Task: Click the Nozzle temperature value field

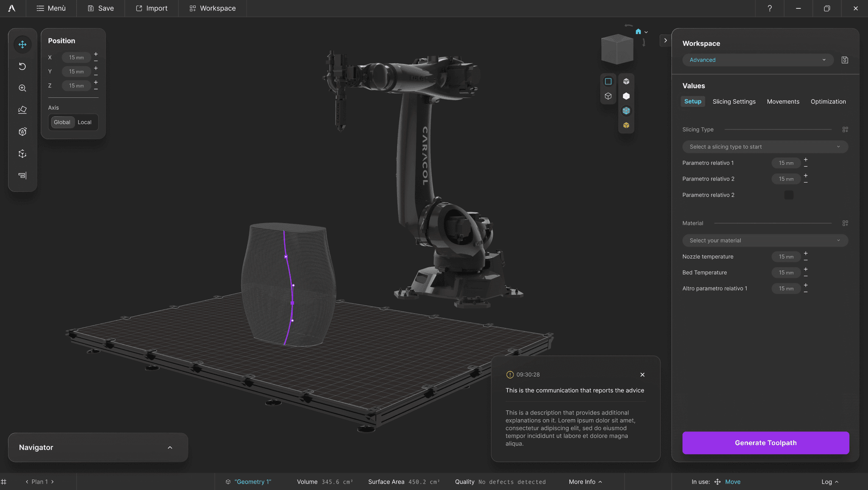Action: [x=786, y=257]
